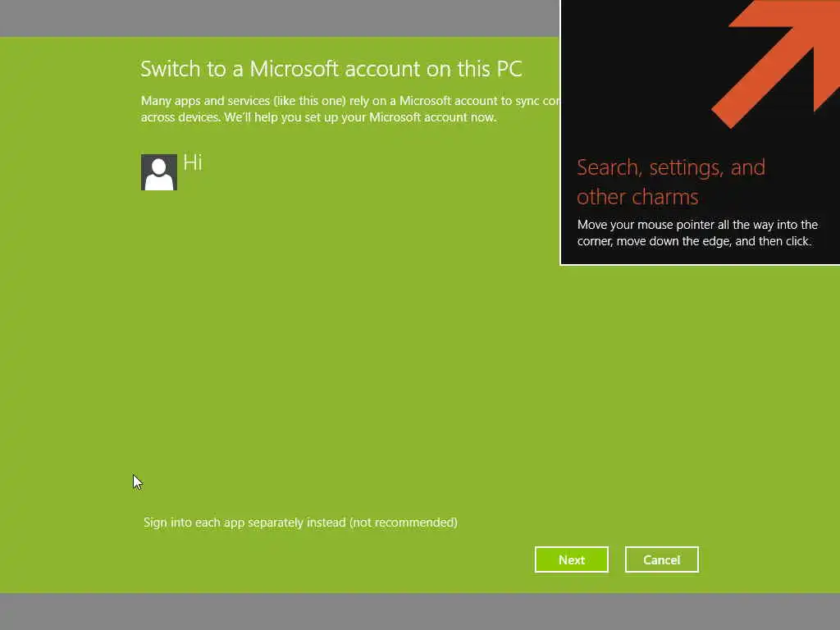Viewport: 840px width, 630px height.
Task: Click the 'Move your mouse pointer' tip text
Action: [697, 232]
